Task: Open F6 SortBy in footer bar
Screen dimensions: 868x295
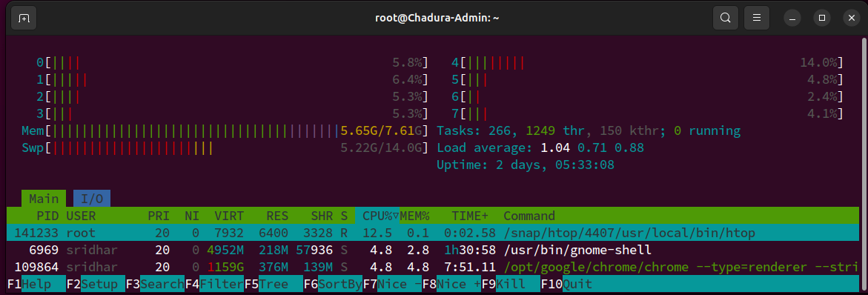Action: tap(333, 285)
